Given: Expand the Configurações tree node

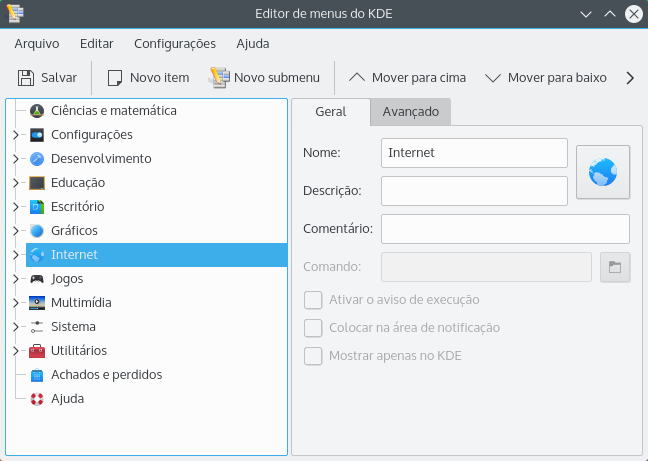Looking at the screenshot, I should [15, 135].
